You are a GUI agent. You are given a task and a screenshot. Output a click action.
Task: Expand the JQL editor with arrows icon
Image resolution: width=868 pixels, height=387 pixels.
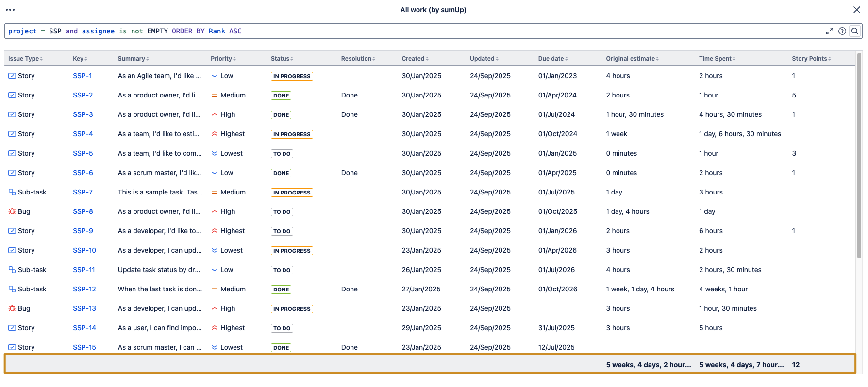pyautogui.click(x=830, y=31)
